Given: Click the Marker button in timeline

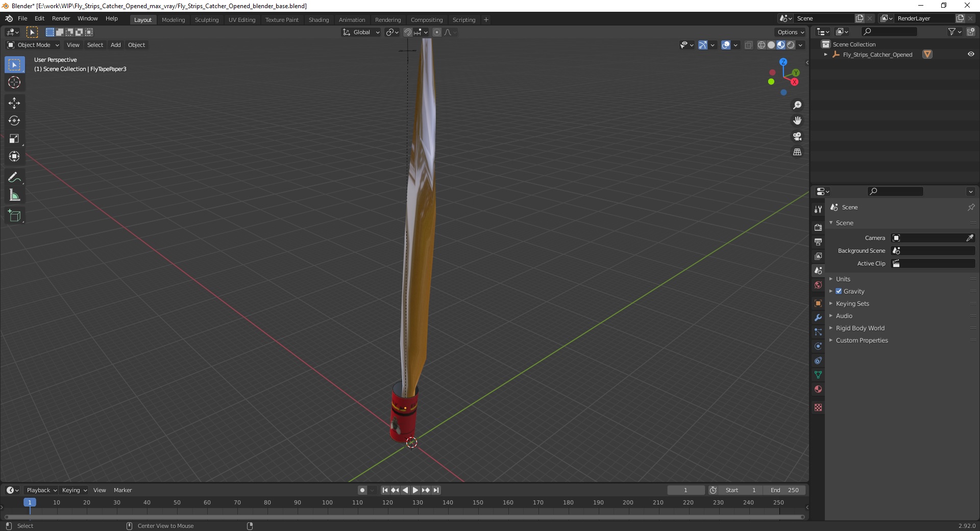Looking at the screenshot, I should [x=122, y=490].
